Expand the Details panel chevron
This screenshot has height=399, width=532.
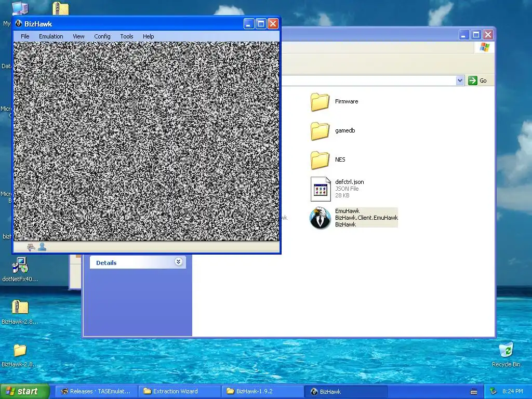pyautogui.click(x=179, y=262)
